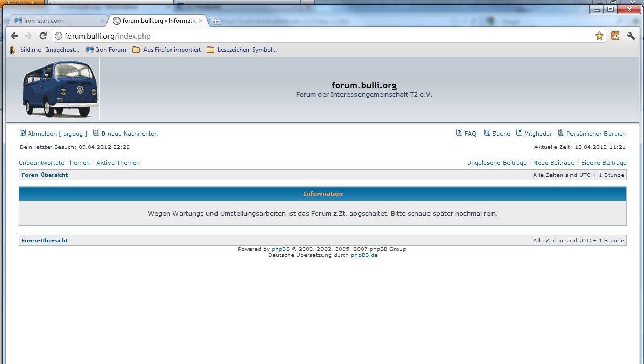Open a new tab with the plus button

(216, 21)
